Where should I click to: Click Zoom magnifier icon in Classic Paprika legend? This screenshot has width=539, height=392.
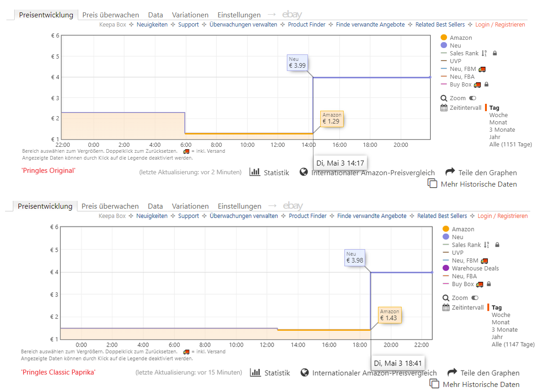tap(446, 298)
